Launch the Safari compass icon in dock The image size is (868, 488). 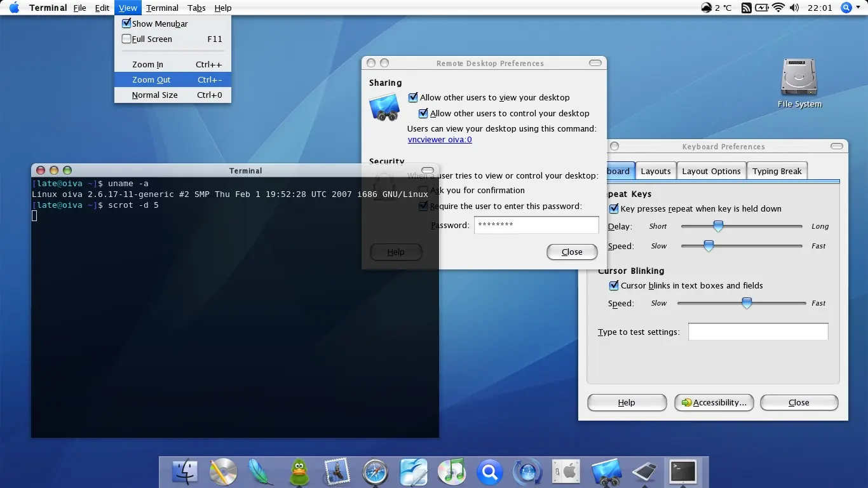(x=375, y=472)
